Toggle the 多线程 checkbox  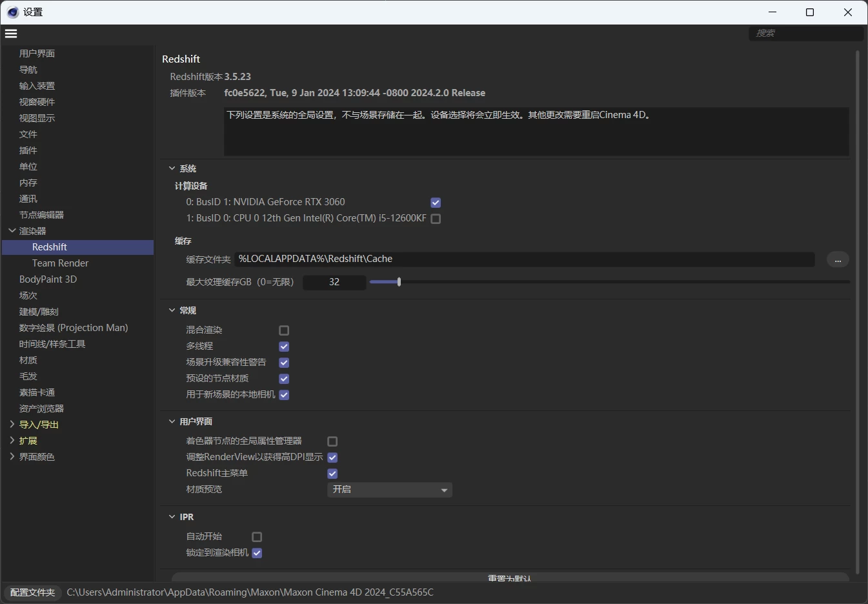pyautogui.click(x=284, y=347)
